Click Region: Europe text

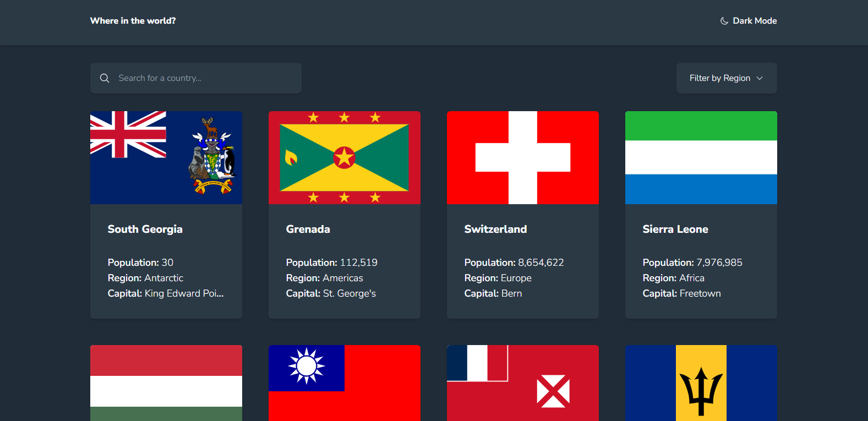pos(498,278)
